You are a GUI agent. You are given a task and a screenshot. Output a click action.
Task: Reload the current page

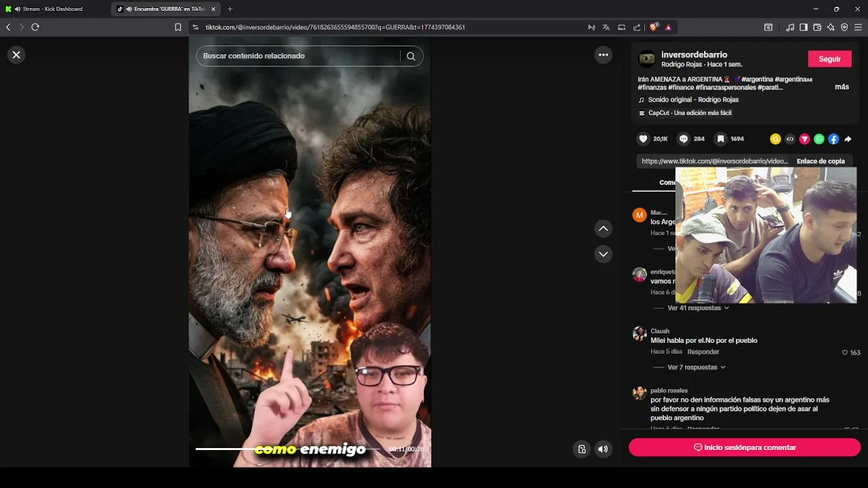[35, 27]
